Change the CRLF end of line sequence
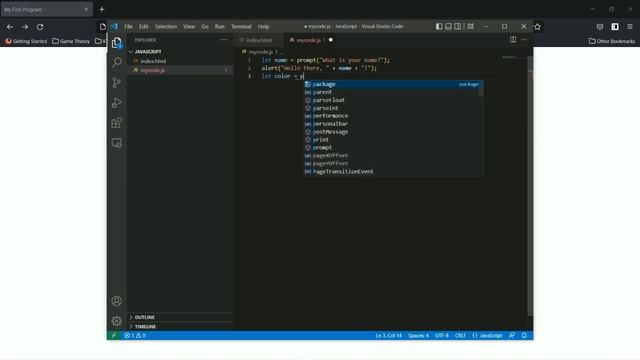640x360 pixels. (460, 336)
